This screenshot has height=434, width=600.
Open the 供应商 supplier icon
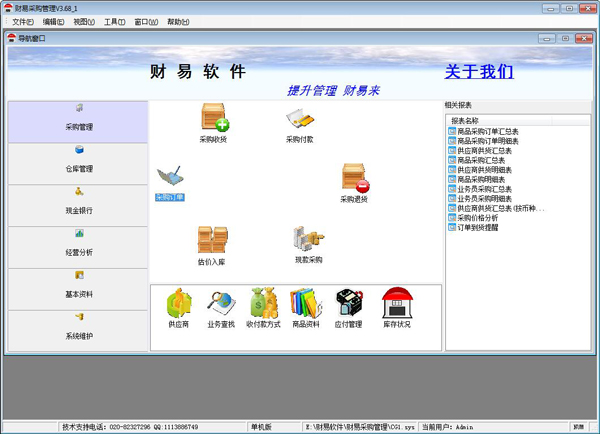179,303
